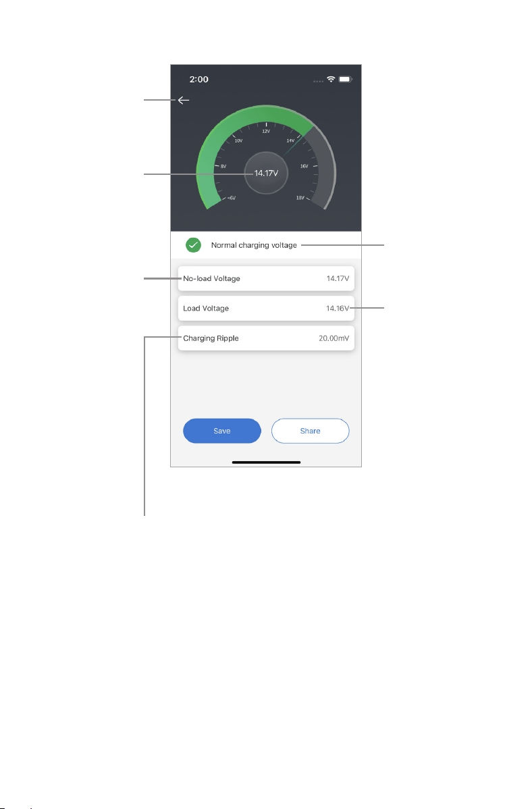Image resolution: width=532 pixels, height=809 pixels.
Task: Tap the battery status icon
Action: 345,79
